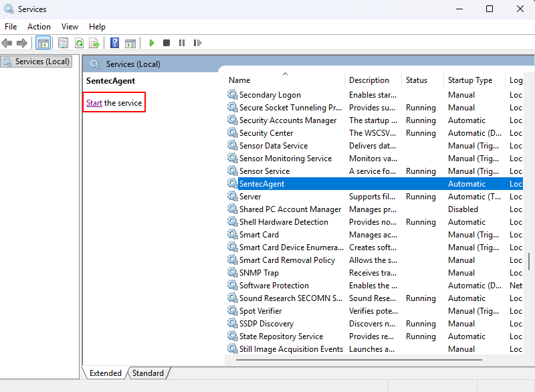
Task: Maximize the Services window
Action: [x=490, y=9]
